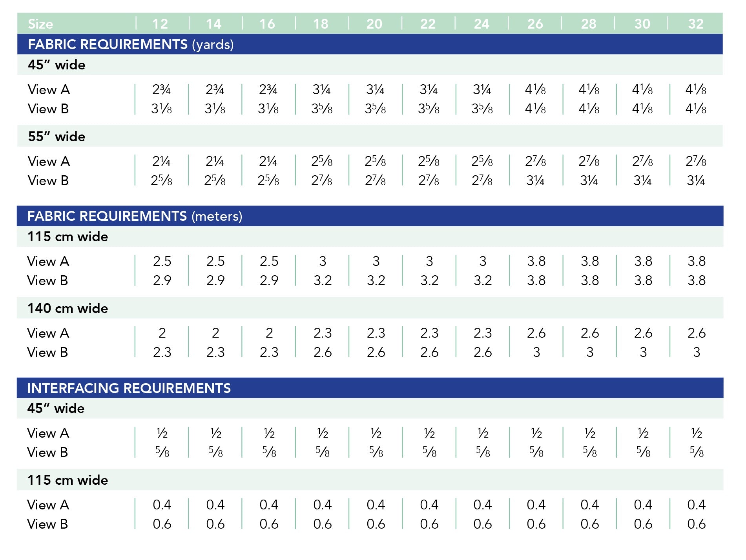This screenshot has width=746, height=560.
Task: Click the 45" wide subheading under Fabric yards
Action: (57, 65)
